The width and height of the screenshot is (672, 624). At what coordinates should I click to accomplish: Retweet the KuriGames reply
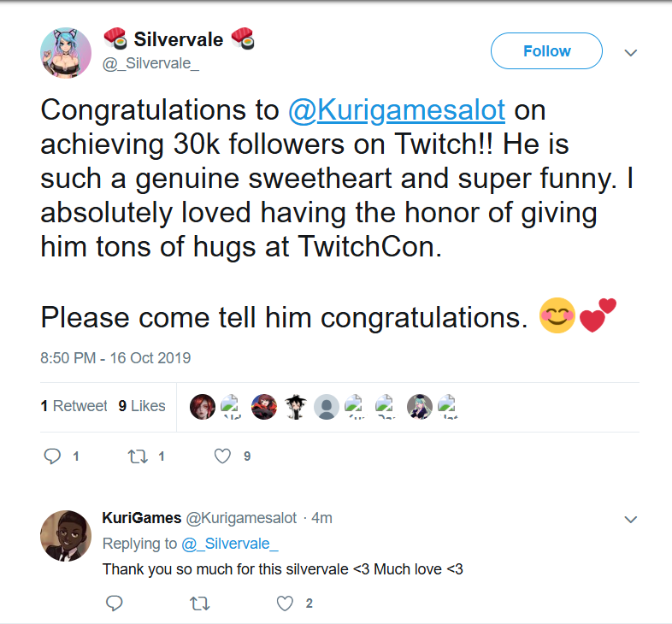point(198,603)
